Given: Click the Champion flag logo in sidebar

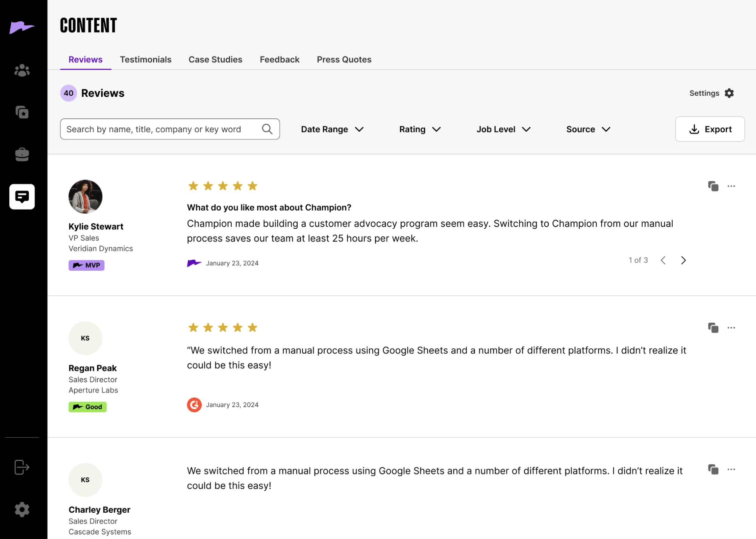Looking at the screenshot, I should click(22, 27).
